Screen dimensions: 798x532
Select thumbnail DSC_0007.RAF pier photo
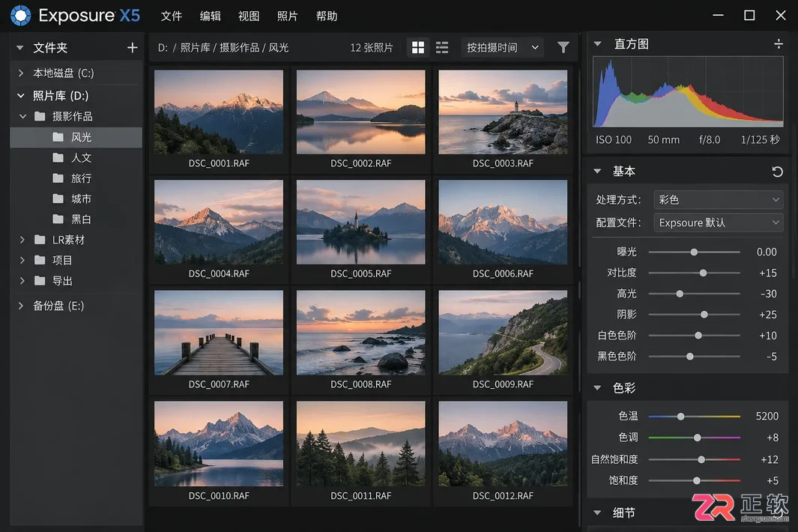coord(219,333)
